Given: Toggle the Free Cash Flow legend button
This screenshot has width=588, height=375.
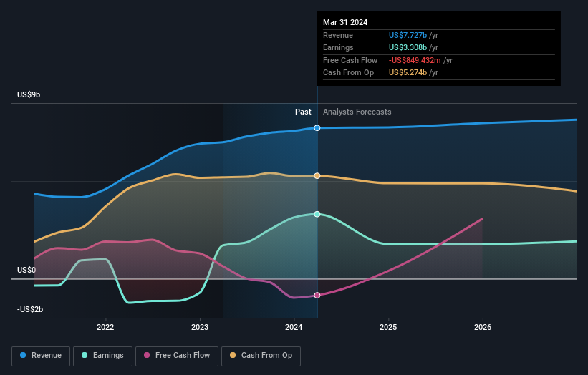Looking at the screenshot, I should [177, 356].
